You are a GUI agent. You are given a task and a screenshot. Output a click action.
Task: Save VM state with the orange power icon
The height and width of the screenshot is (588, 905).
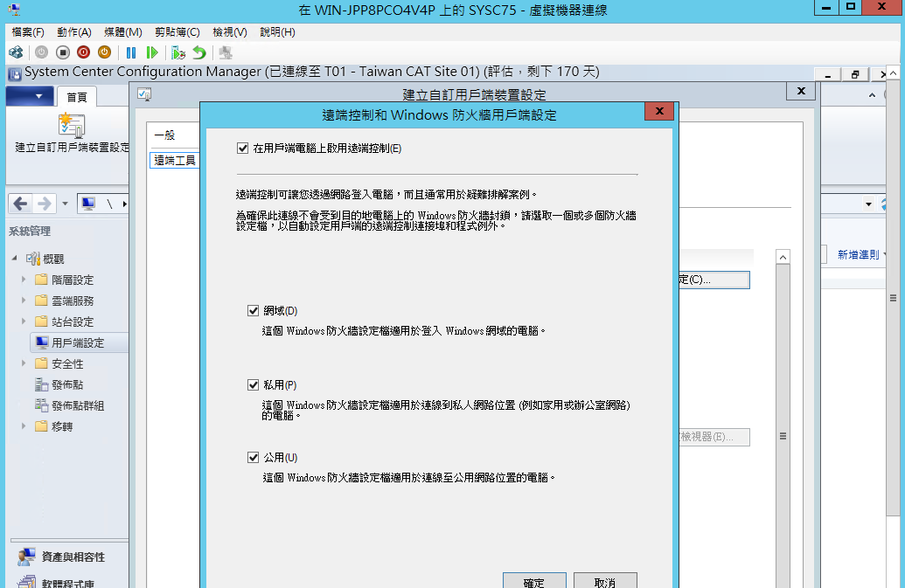pyautogui.click(x=104, y=52)
